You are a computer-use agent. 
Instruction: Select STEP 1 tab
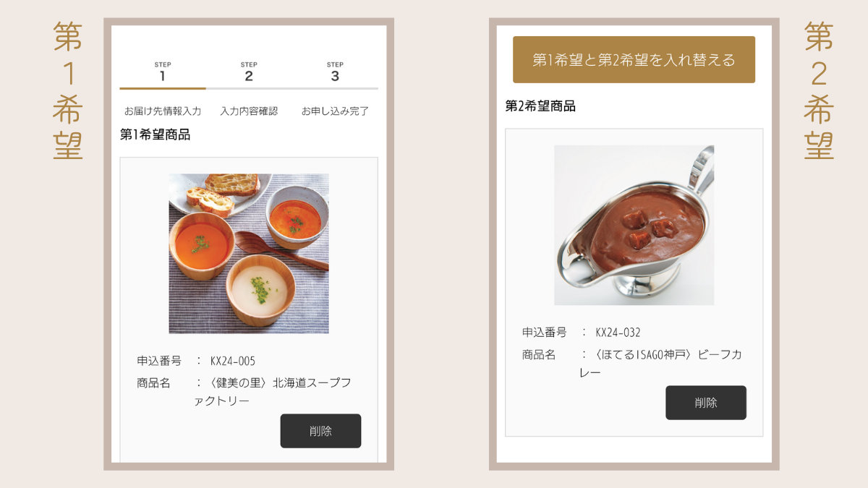click(x=163, y=72)
